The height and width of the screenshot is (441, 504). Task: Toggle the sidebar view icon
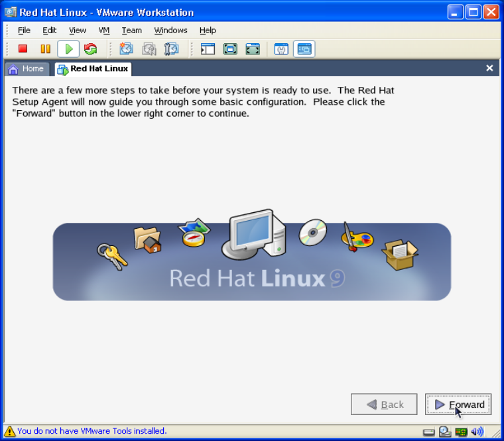208,48
